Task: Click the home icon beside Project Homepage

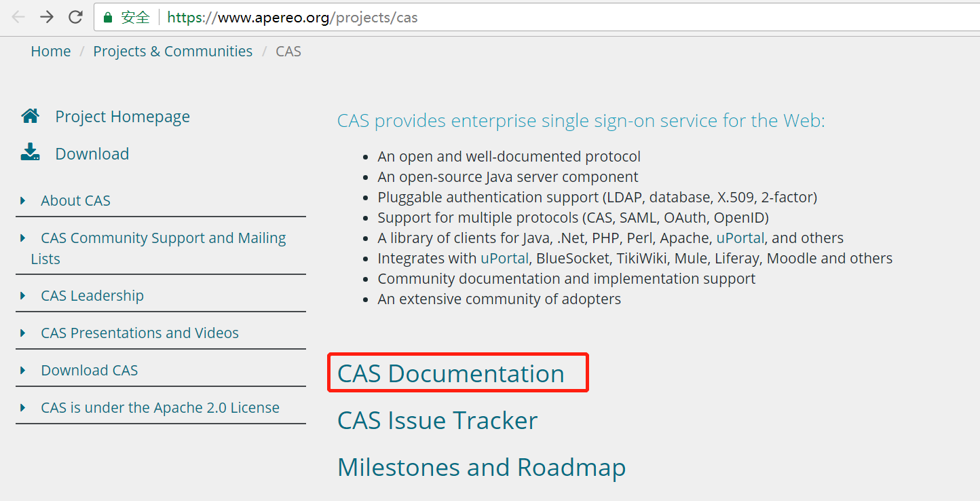Action: pos(30,116)
